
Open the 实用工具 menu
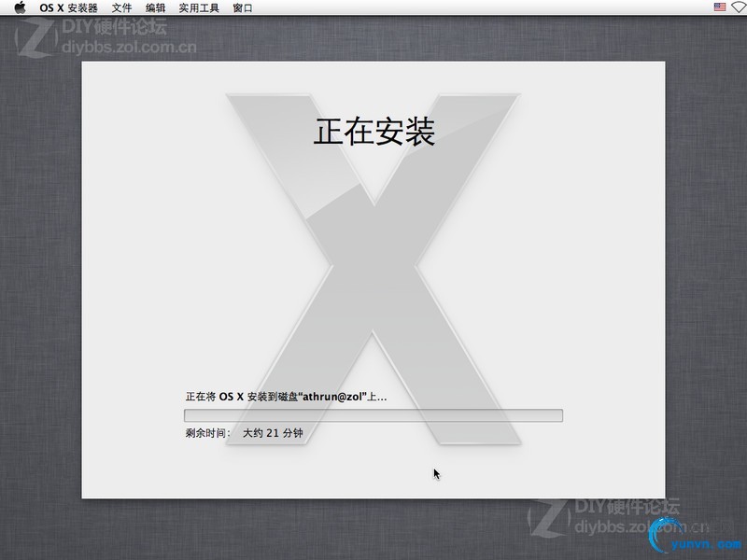tap(199, 8)
